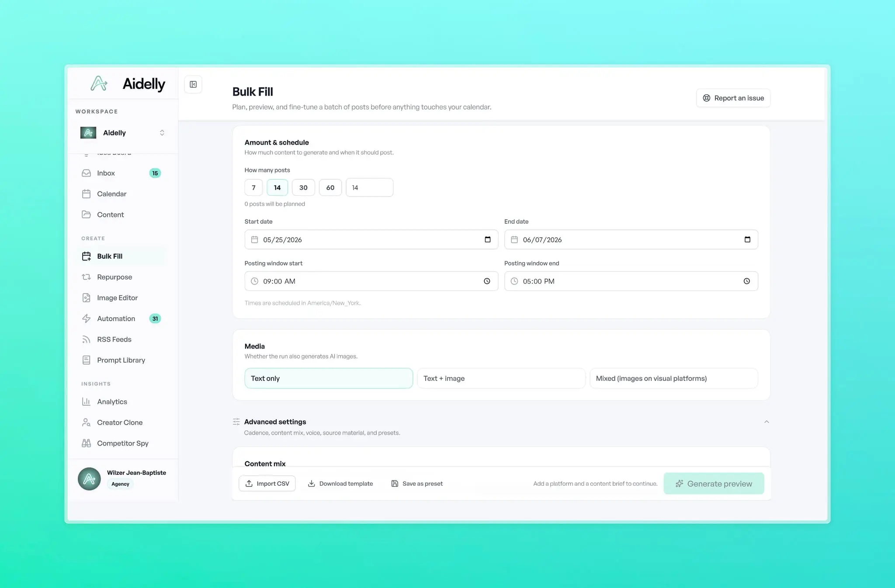Image resolution: width=895 pixels, height=588 pixels.
Task: Open Posting window start clock picker
Action: pyautogui.click(x=487, y=281)
